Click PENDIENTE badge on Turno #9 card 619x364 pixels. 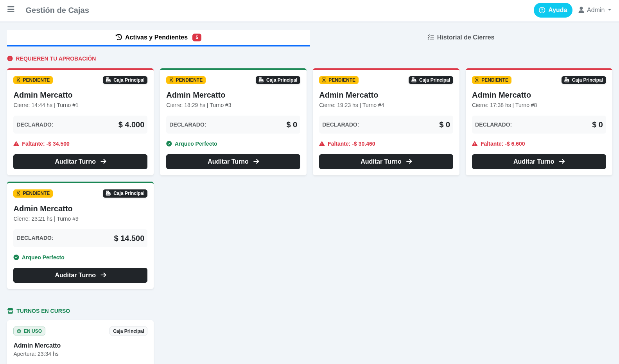click(33, 193)
